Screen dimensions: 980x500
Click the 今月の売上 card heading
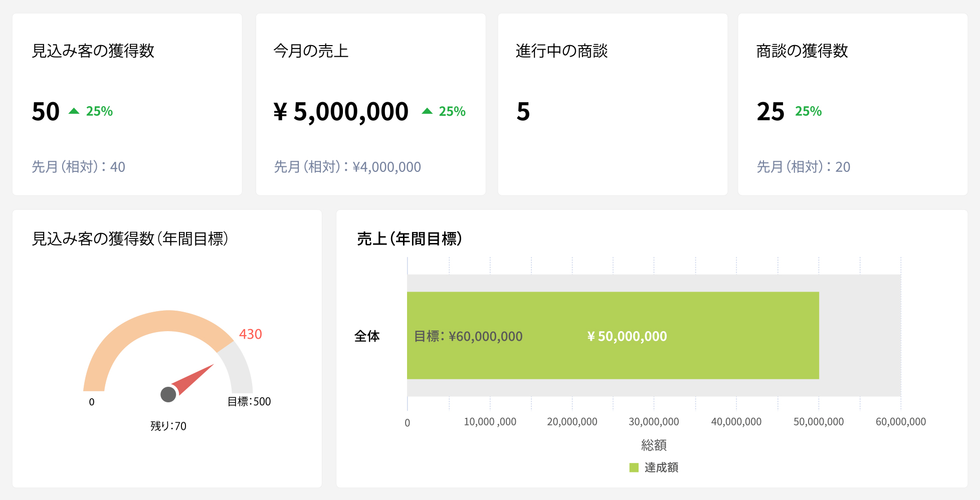(x=311, y=51)
